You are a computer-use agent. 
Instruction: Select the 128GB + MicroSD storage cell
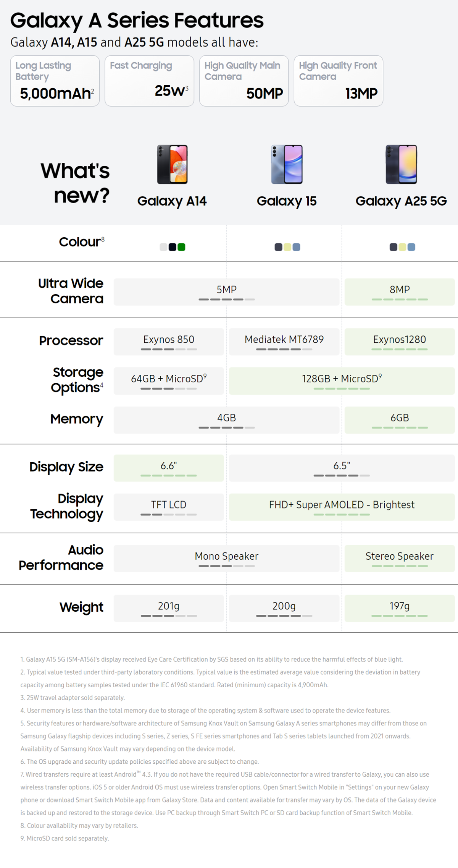pyautogui.click(x=342, y=381)
